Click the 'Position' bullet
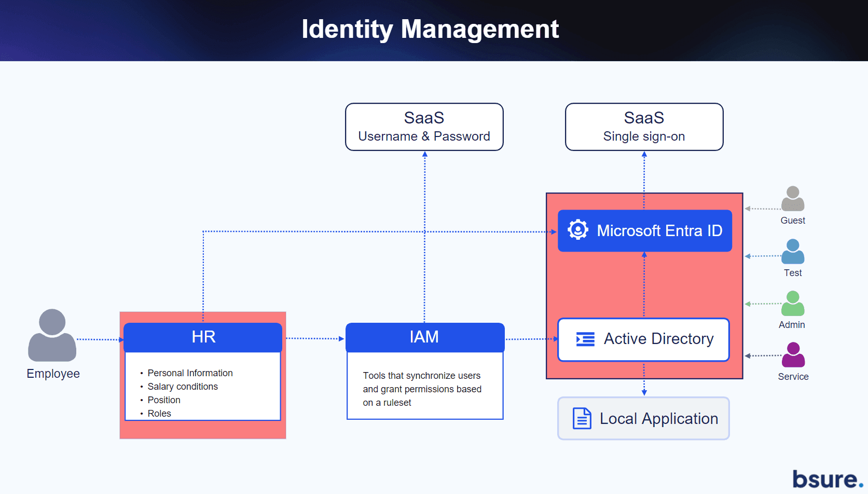The image size is (868, 494). (x=164, y=400)
